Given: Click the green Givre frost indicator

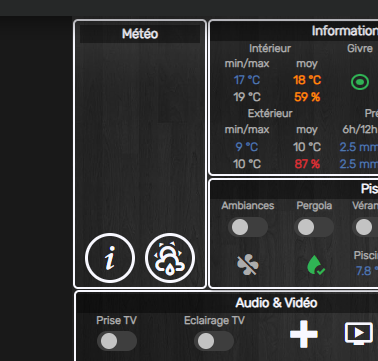Looking at the screenshot, I should (360, 82).
